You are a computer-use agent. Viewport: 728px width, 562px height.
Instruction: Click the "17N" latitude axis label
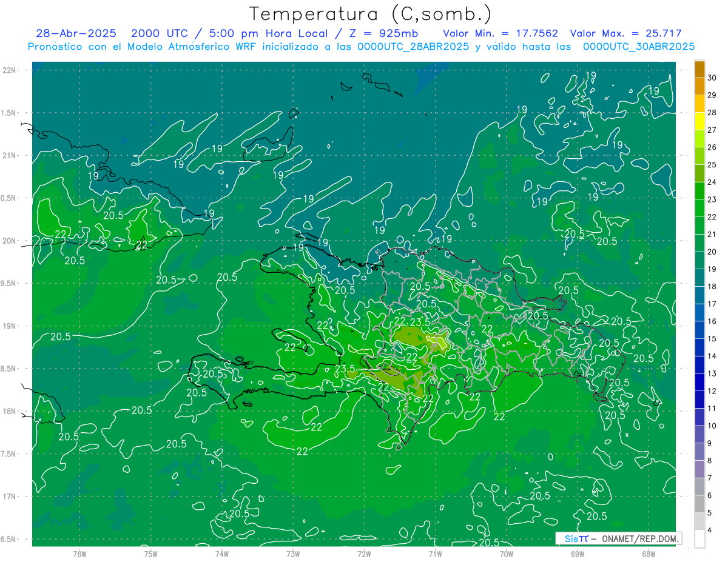point(10,497)
